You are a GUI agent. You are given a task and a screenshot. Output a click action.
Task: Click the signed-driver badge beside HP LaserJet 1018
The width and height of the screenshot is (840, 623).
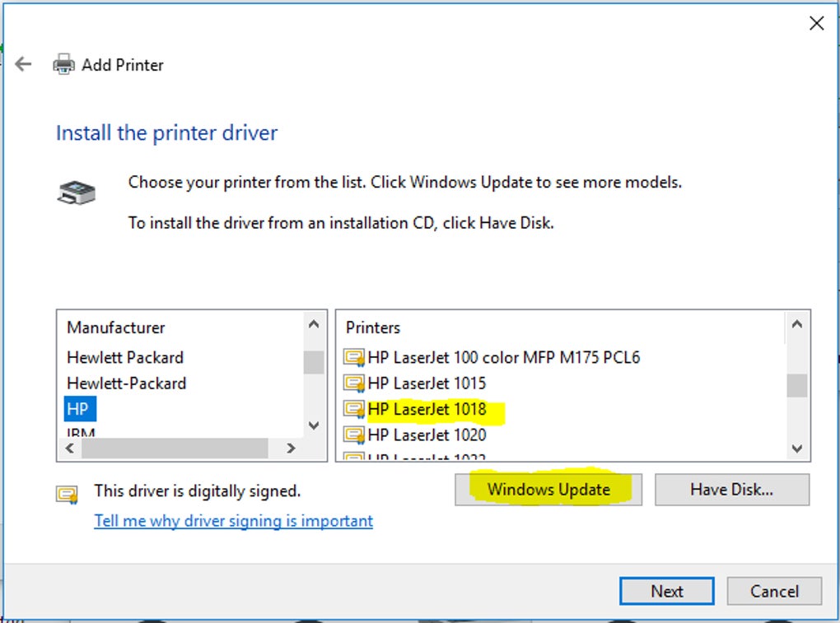click(354, 408)
